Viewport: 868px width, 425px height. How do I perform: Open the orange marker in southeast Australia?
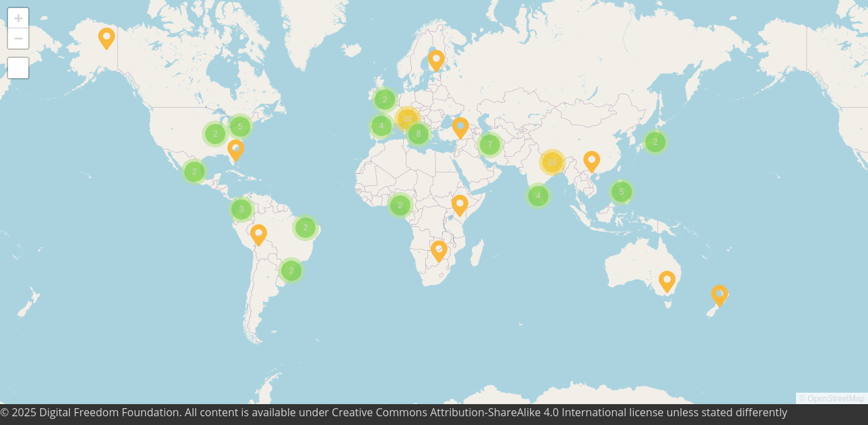[667, 281]
